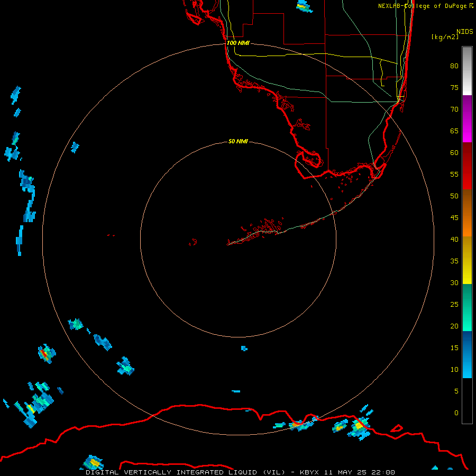Click the 11 MAY 25 22:00 timestamp

tap(360, 472)
